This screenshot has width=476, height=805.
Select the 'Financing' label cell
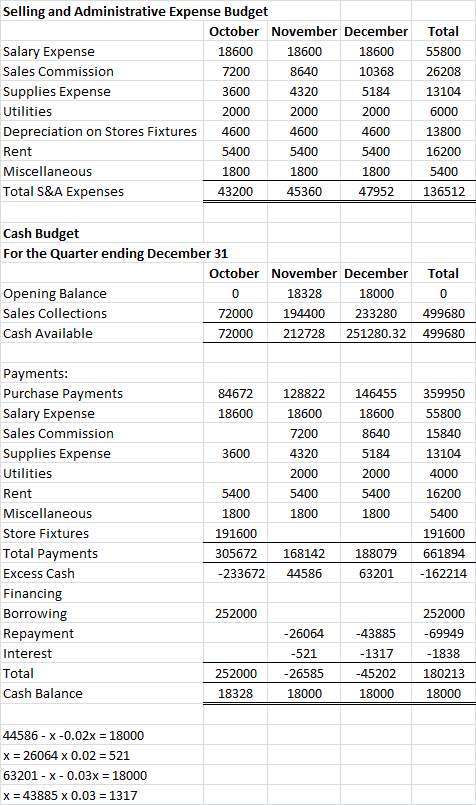pyautogui.click(x=32, y=594)
